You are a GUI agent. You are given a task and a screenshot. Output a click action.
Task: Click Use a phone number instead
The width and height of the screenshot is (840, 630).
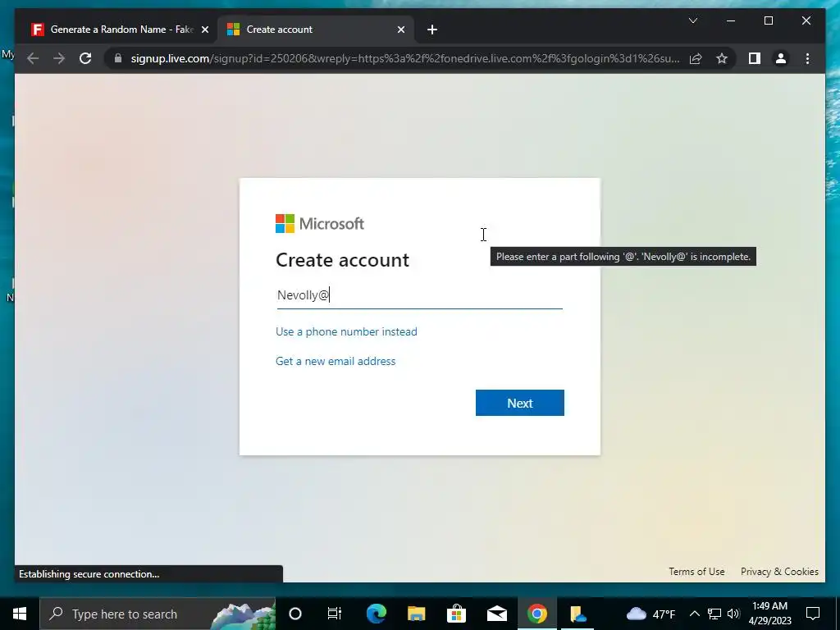pyautogui.click(x=346, y=331)
